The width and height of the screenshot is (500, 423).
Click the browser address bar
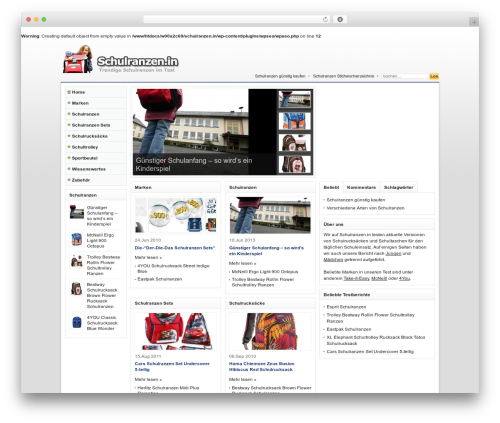click(x=236, y=20)
